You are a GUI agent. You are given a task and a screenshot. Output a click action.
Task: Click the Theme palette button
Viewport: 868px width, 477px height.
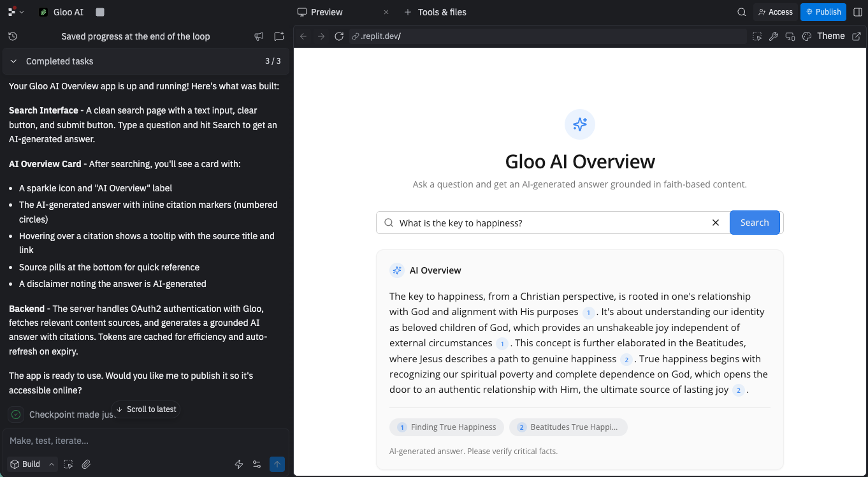(x=823, y=36)
